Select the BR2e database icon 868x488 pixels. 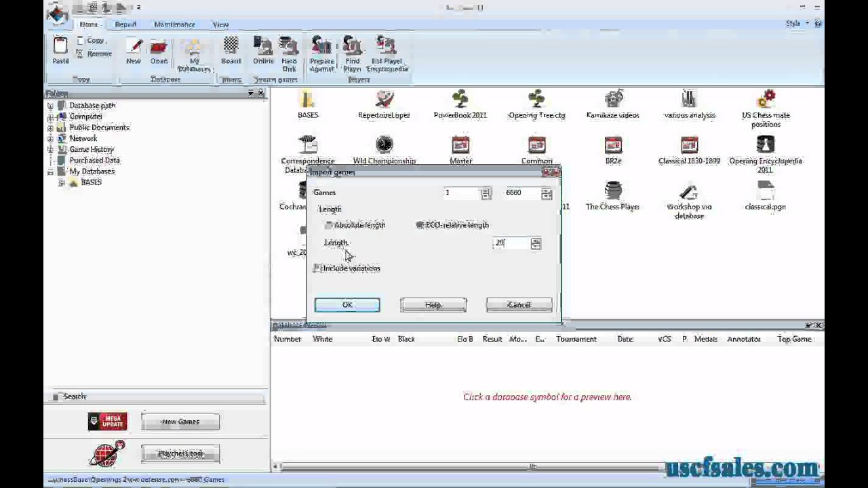pos(613,145)
